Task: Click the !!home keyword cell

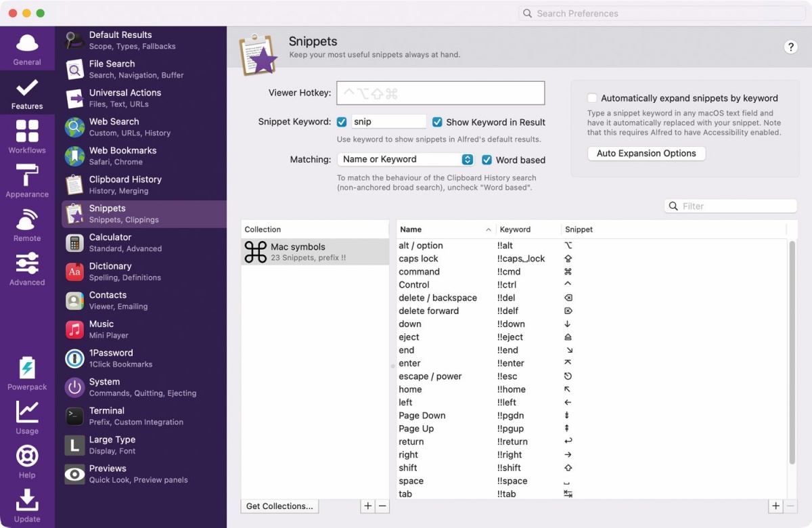Action: pyautogui.click(x=512, y=389)
